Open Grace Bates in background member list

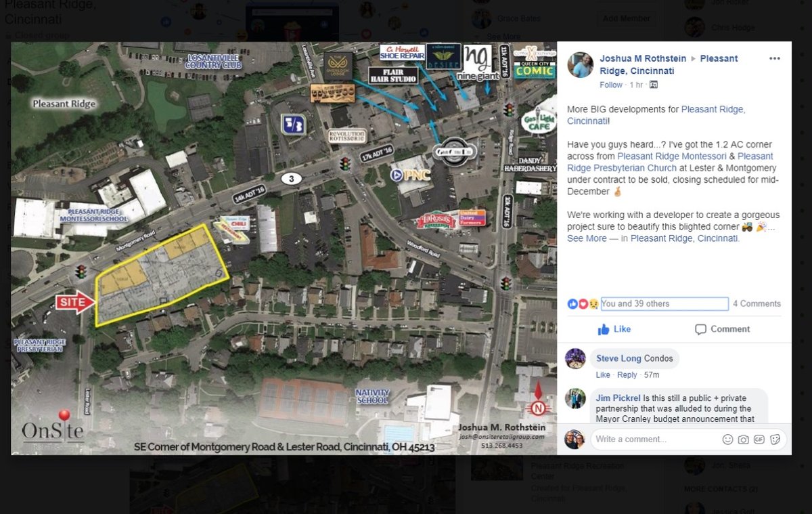(517, 18)
